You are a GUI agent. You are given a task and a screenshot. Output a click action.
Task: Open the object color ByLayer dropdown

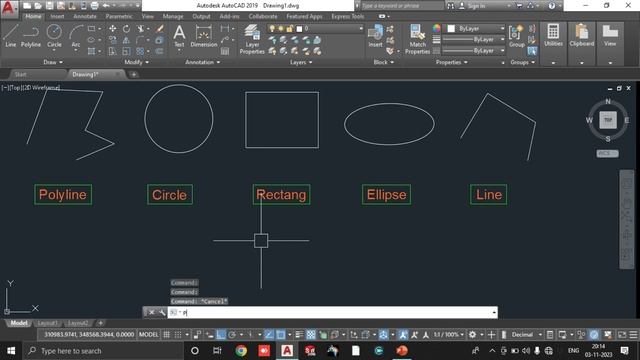(475, 29)
